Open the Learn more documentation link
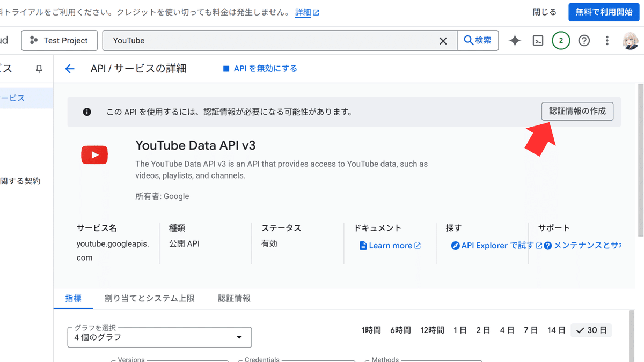644x362 pixels. tap(390, 245)
